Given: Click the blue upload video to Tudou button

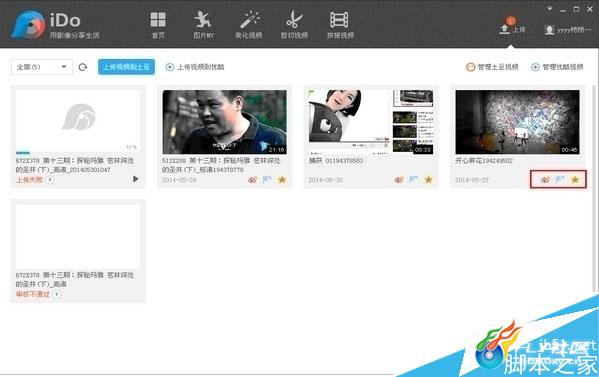Looking at the screenshot, I should pyautogui.click(x=126, y=67).
